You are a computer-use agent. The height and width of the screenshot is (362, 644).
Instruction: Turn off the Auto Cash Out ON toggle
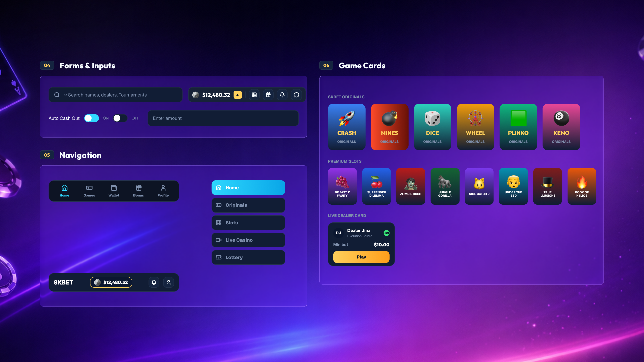[91, 118]
